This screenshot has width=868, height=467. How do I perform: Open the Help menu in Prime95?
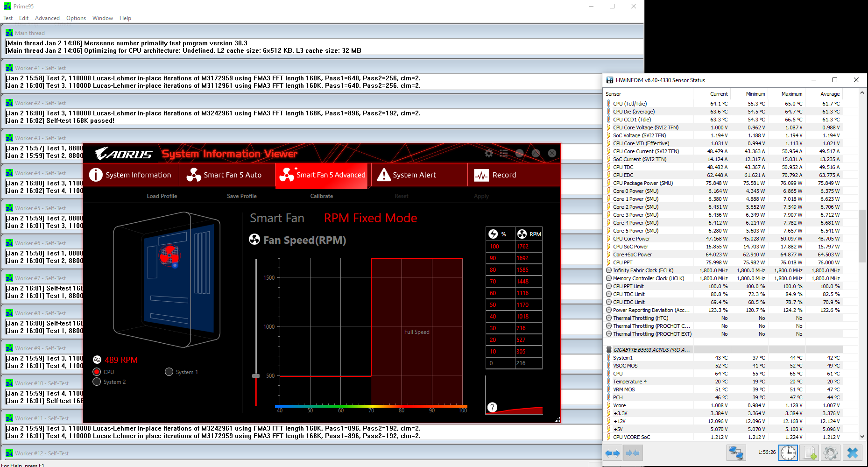[x=125, y=18]
